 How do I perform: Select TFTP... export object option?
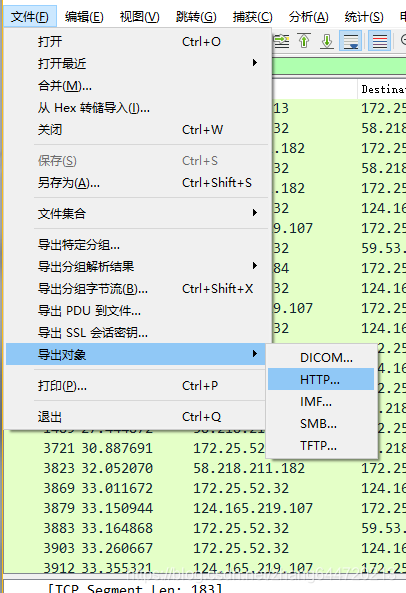[x=321, y=446]
